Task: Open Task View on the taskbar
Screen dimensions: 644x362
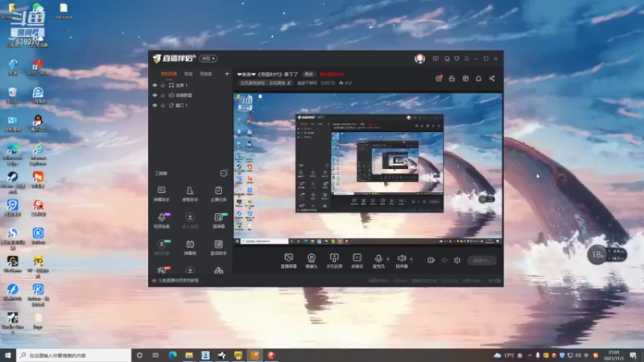Action: pyautogui.click(x=155, y=355)
